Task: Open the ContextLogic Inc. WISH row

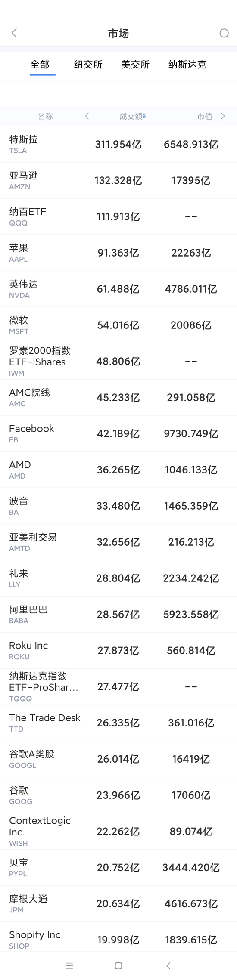Action: (x=118, y=831)
